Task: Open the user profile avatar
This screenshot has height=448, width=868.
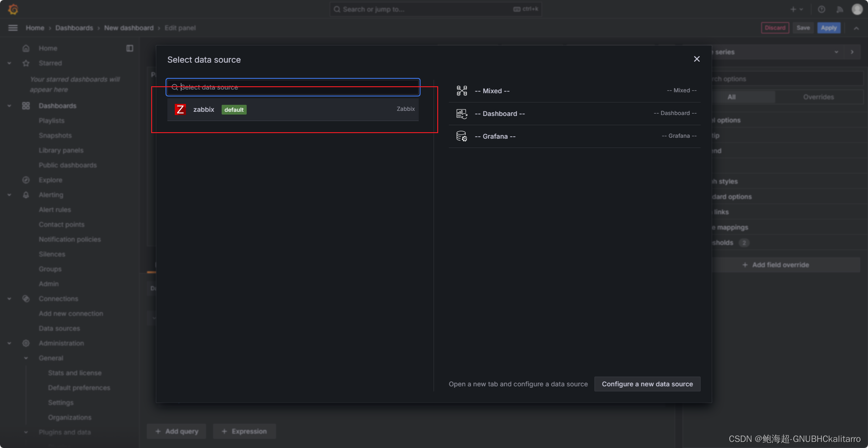Action: (x=857, y=9)
